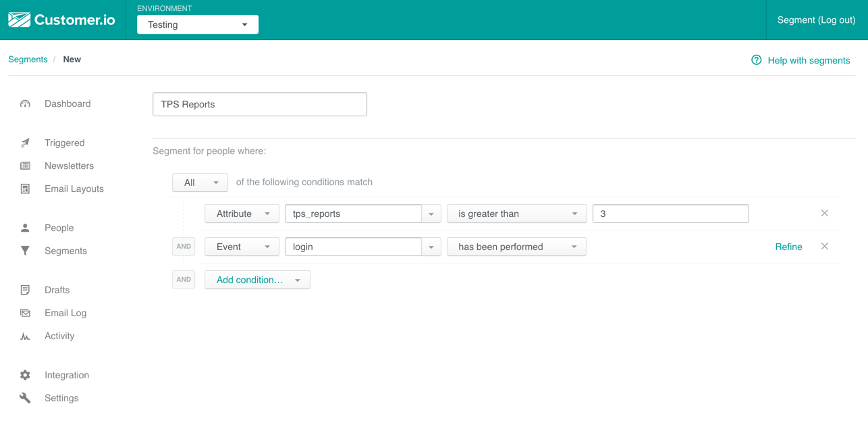Image resolution: width=868 pixels, height=425 pixels.
Task: Click the help question mark icon
Action: (x=757, y=60)
